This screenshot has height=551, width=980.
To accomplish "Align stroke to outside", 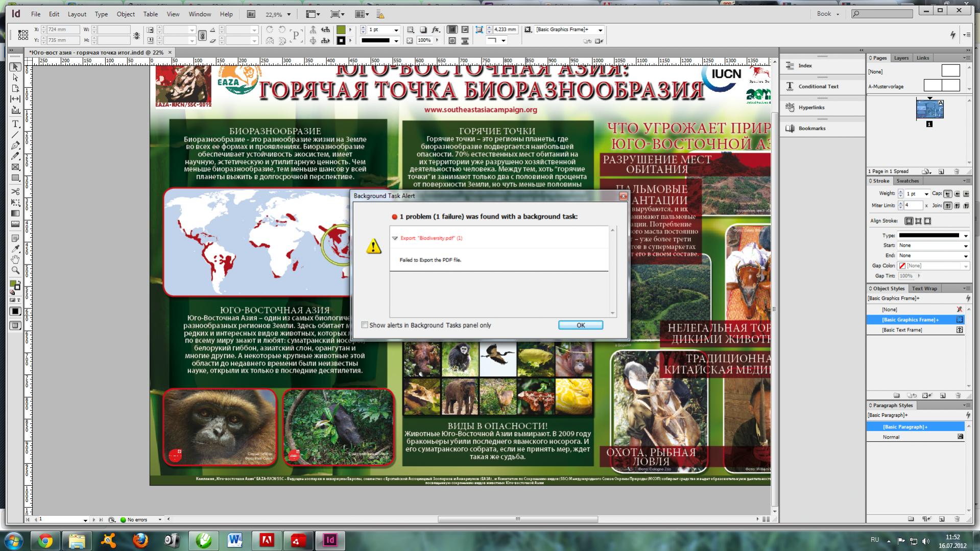I will [x=927, y=221].
